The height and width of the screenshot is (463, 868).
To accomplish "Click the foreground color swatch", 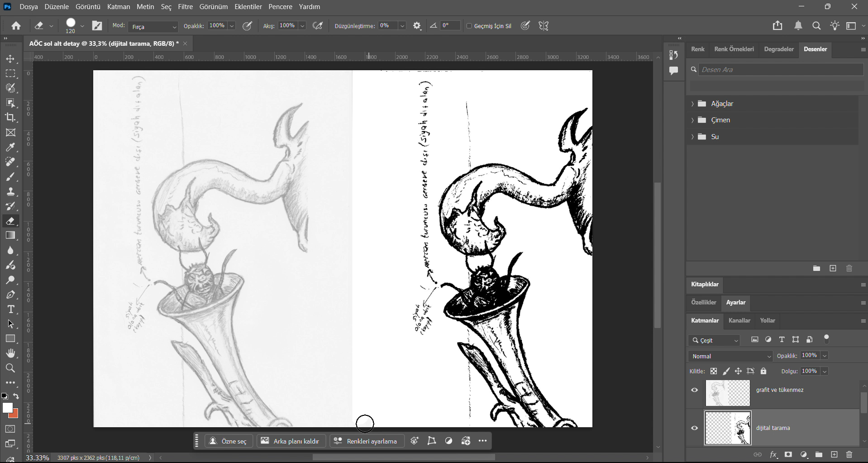I will tap(7, 408).
